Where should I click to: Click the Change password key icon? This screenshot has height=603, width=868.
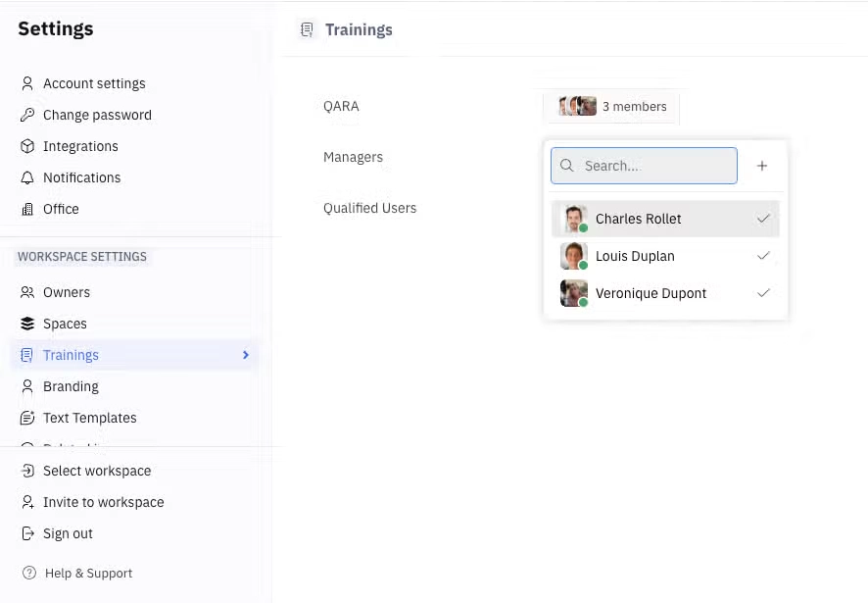26,115
